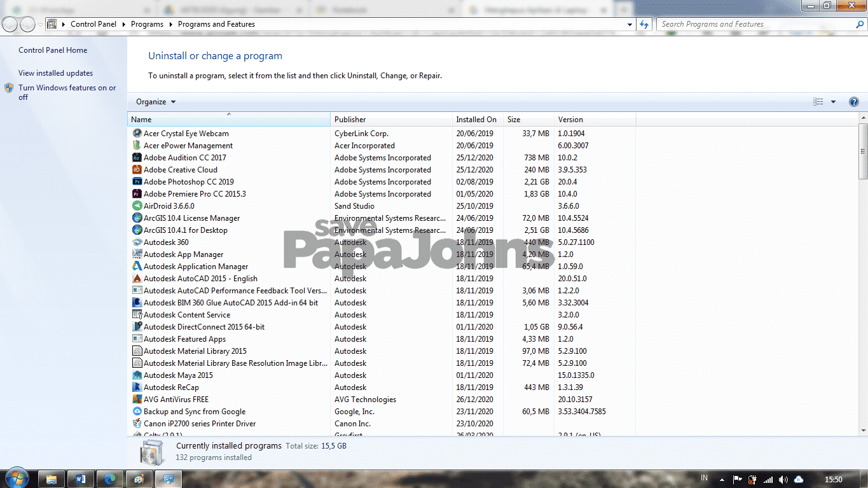Sort the list by Size column
This screenshot has height=488, width=868.
(528, 120)
